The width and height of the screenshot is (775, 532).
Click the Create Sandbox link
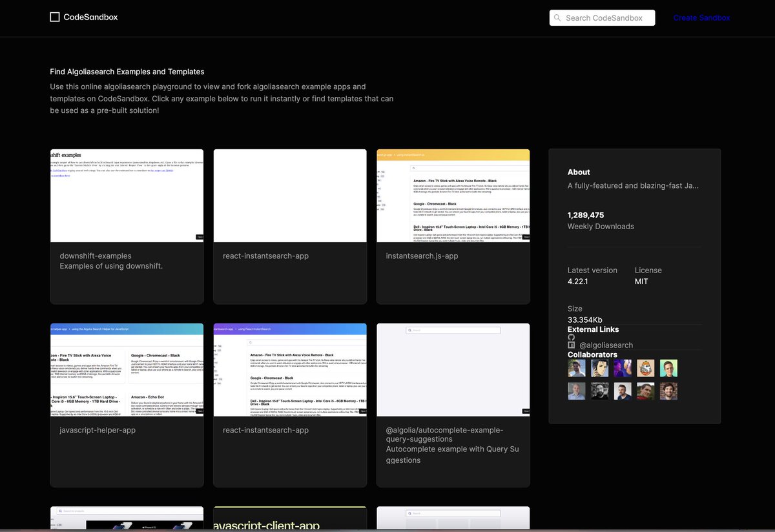pos(701,17)
